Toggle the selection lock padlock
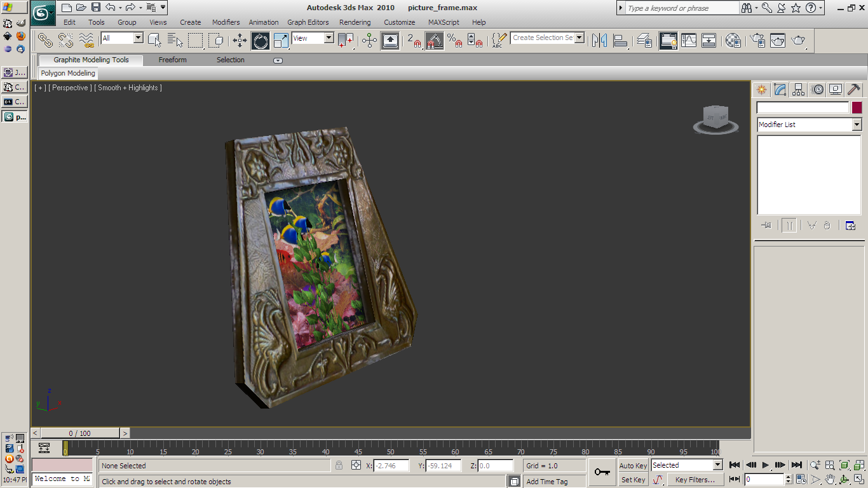This screenshot has width=868, height=488. pos(339,466)
